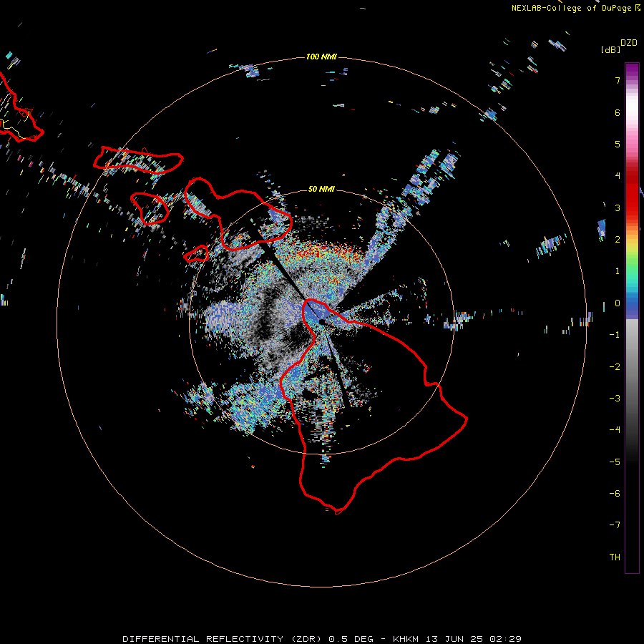The width and height of the screenshot is (644, 644).
Task: Click the -2 value on the color scale
Action: 615,367
